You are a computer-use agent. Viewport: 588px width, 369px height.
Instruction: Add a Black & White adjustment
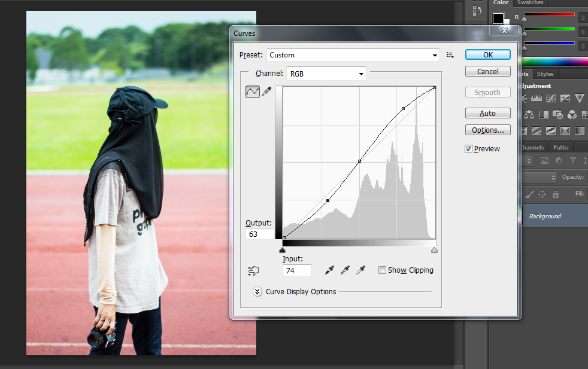click(x=543, y=114)
